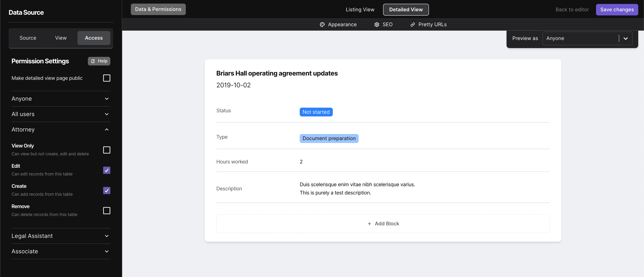Click the Add Block area

(x=383, y=224)
